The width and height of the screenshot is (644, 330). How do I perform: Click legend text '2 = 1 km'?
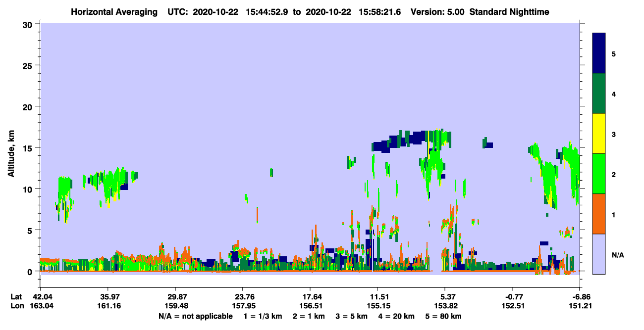click(x=309, y=316)
